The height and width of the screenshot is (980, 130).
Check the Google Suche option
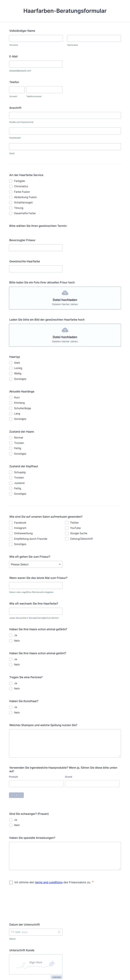(x=67, y=533)
